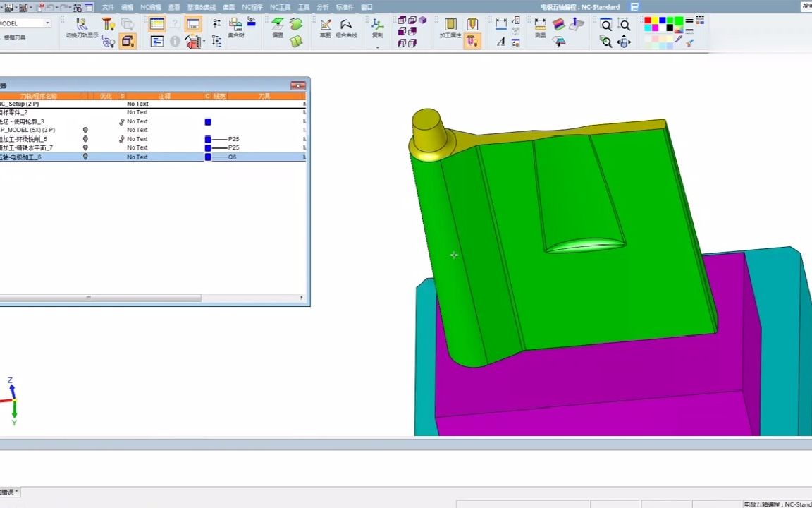Image resolution: width=812 pixels, height=508 pixels.
Task: Click the 加工属性 machining attributes icon
Action: [x=450, y=25]
